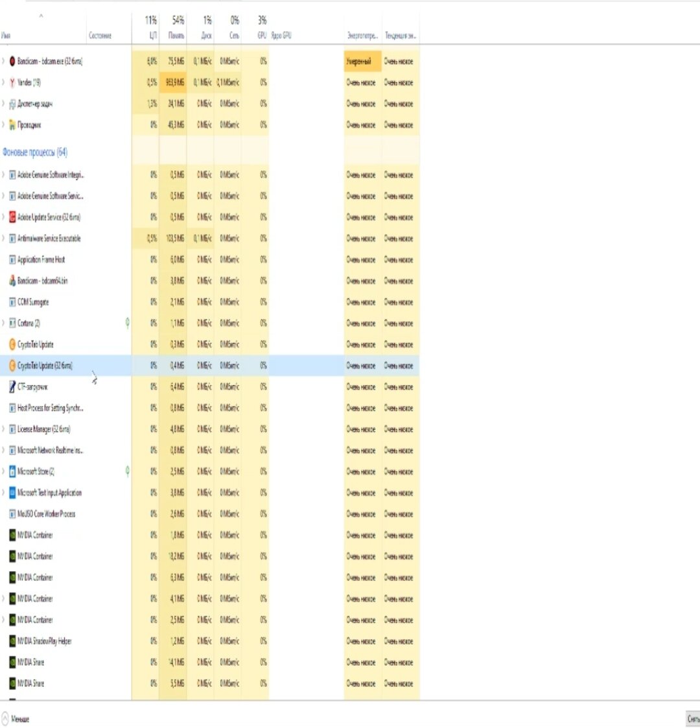Expand the Диспетчер задач process entry
The height and width of the screenshot is (728, 700).
click(3, 104)
